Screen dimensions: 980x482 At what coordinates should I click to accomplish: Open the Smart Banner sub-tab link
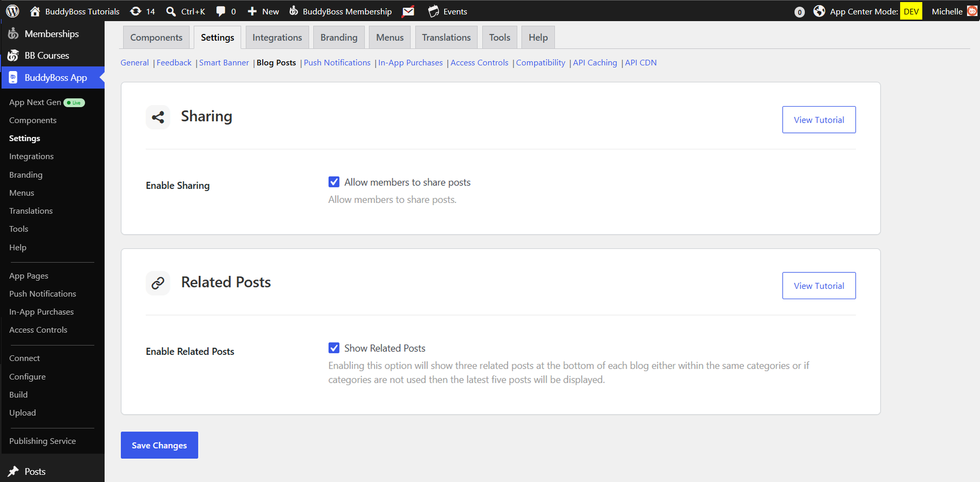point(224,62)
